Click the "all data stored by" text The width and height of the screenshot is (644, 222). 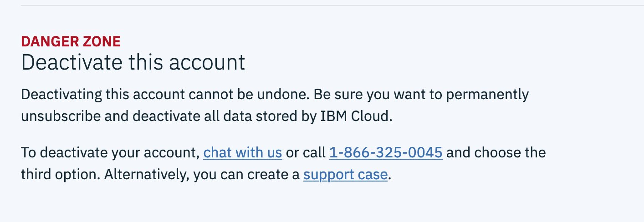(x=264, y=116)
